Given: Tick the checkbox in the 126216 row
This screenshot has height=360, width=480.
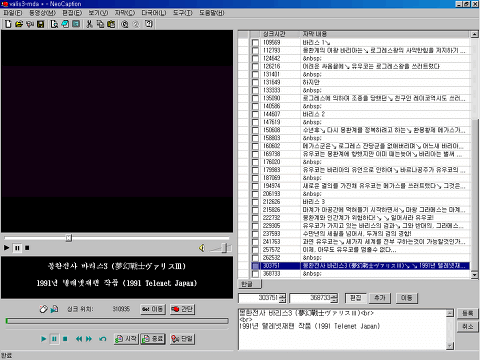Looking at the screenshot, I should click(x=255, y=66).
